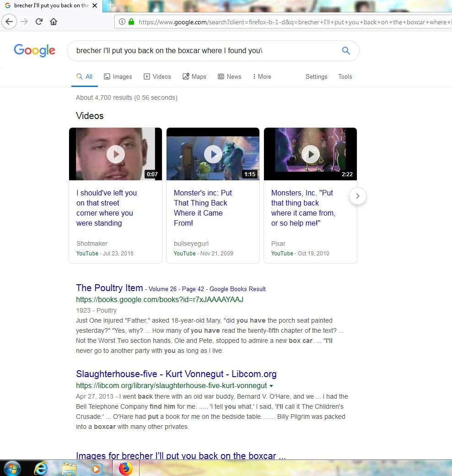Click the browser forward arrow
452x476 pixels.
coord(24,22)
